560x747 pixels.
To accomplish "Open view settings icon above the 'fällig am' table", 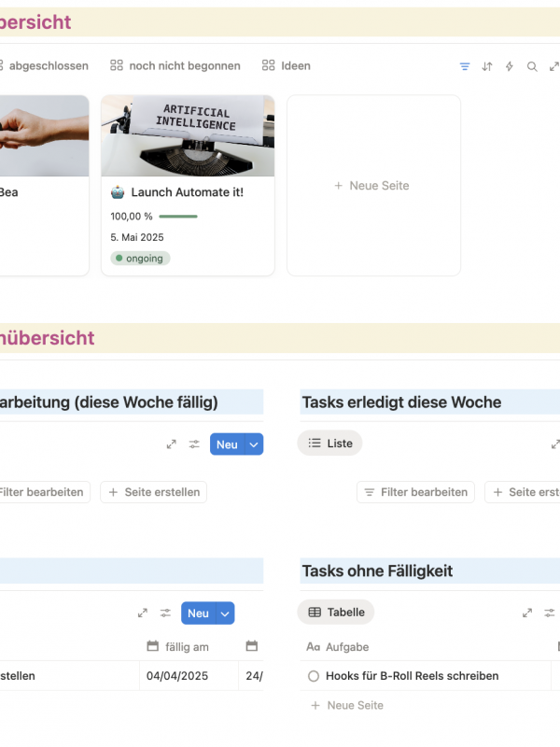I will coord(165,613).
